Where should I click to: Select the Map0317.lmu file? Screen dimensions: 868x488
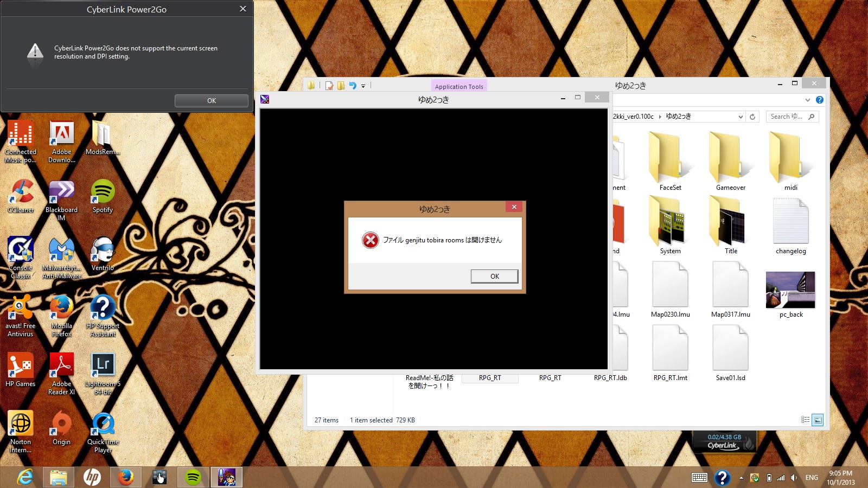point(731,288)
